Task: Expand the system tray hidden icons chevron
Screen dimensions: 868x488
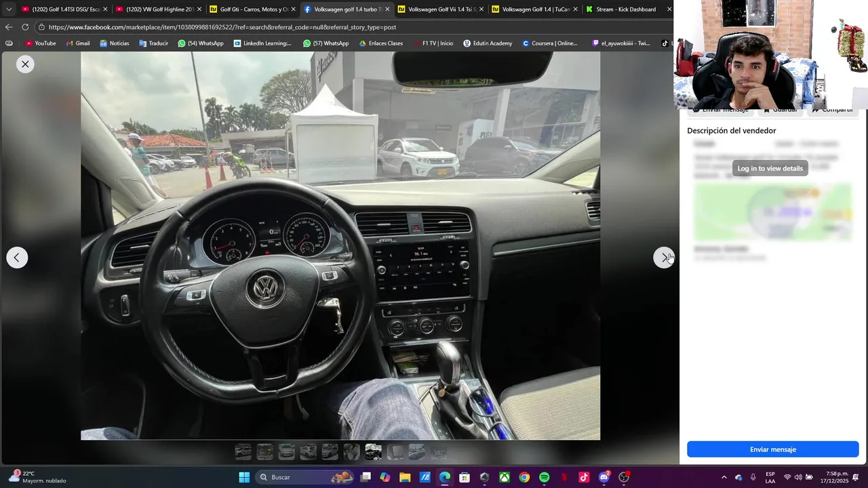Action: [724, 477]
